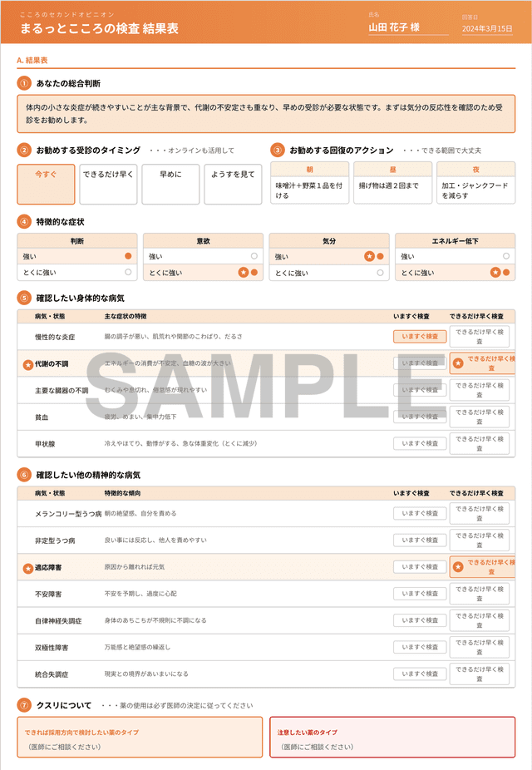Screen dimensions: 532x770
Task: Click できるだけ早く検査 for 貧血
Action: click(x=480, y=417)
